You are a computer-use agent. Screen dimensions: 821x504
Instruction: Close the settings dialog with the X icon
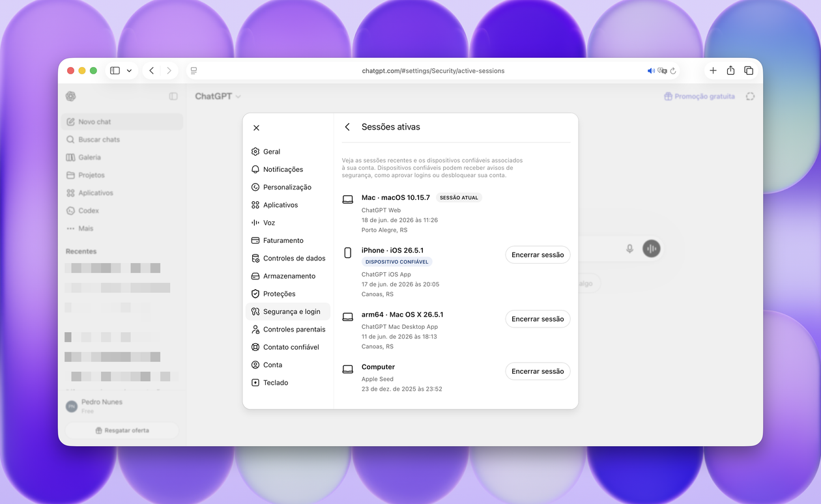[256, 128]
